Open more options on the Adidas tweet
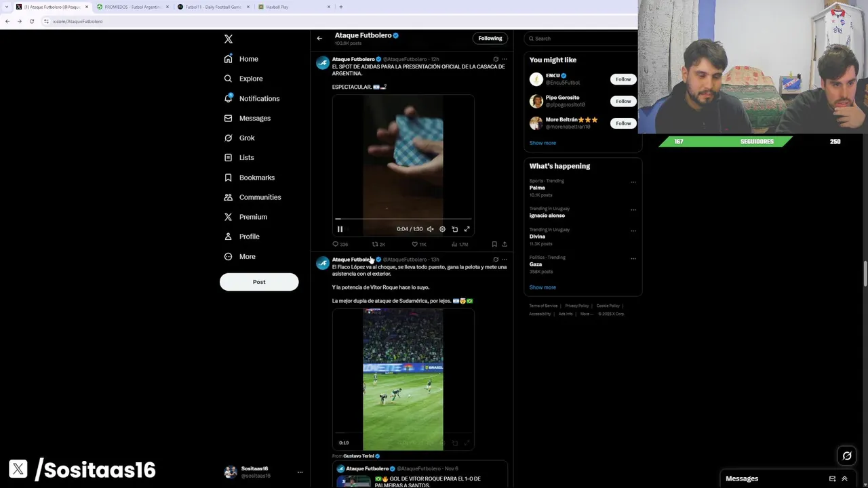This screenshot has height=488, width=868. [505, 59]
